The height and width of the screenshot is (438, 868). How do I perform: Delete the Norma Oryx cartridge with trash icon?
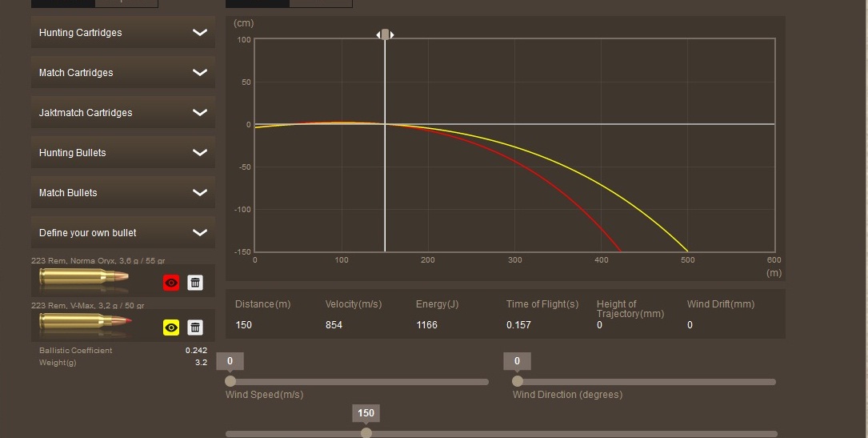[194, 282]
